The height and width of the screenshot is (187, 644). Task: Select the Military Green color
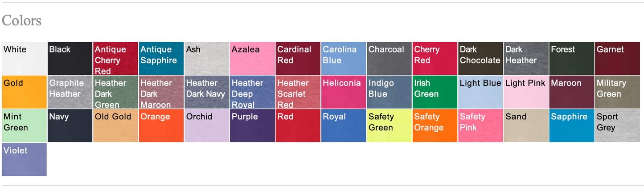tap(617, 92)
